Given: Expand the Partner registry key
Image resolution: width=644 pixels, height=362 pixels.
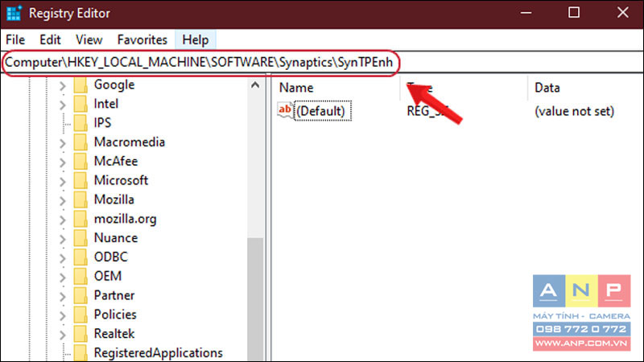Looking at the screenshot, I should pyautogui.click(x=63, y=296).
